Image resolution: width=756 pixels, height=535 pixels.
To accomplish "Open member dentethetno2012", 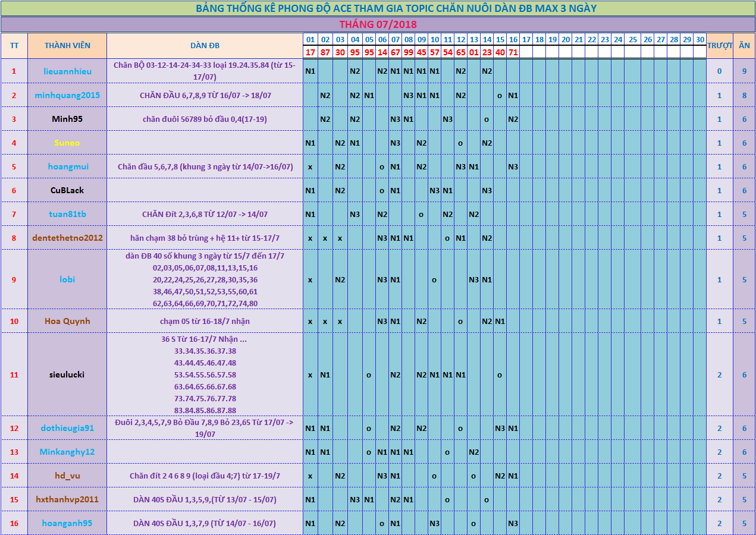I will (67, 238).
